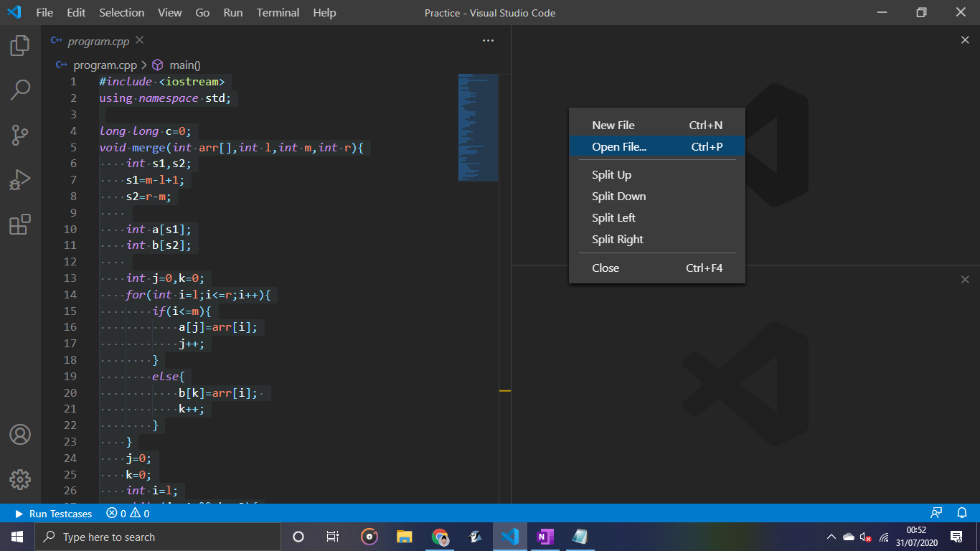
Task: Click the muted volume tray icon
Action: coord(866,537)
